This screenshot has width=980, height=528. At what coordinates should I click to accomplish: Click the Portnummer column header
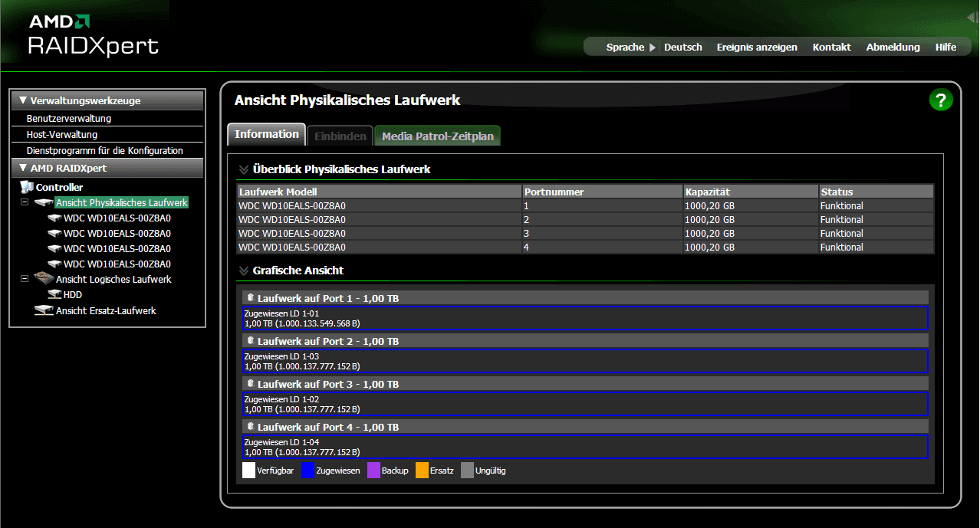pyautogui.click(x=603, y=192)
